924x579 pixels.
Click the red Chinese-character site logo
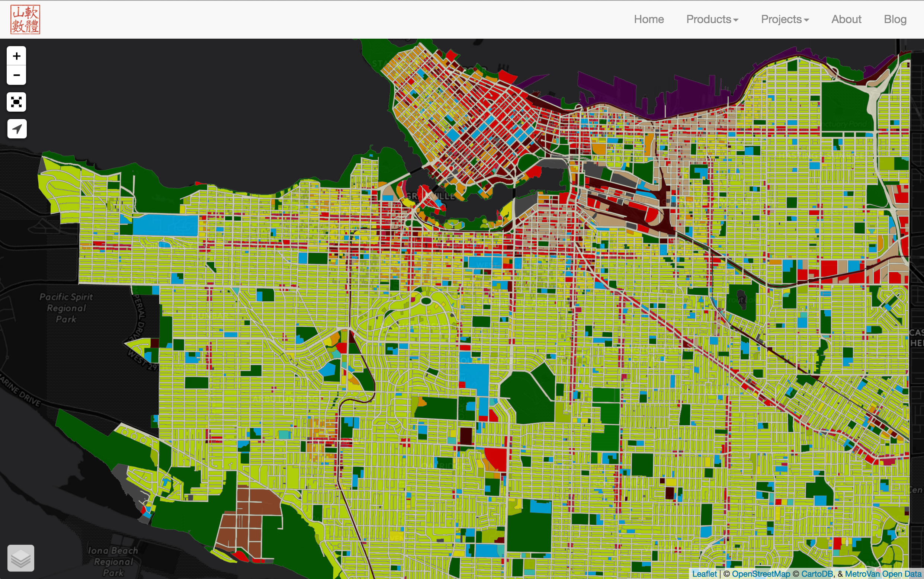(x=25, y=19)
